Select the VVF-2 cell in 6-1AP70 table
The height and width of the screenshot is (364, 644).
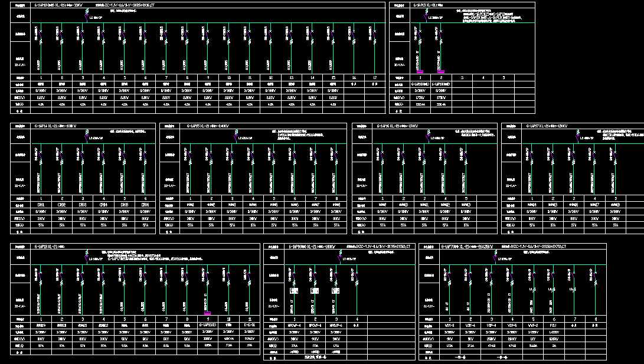533,326
